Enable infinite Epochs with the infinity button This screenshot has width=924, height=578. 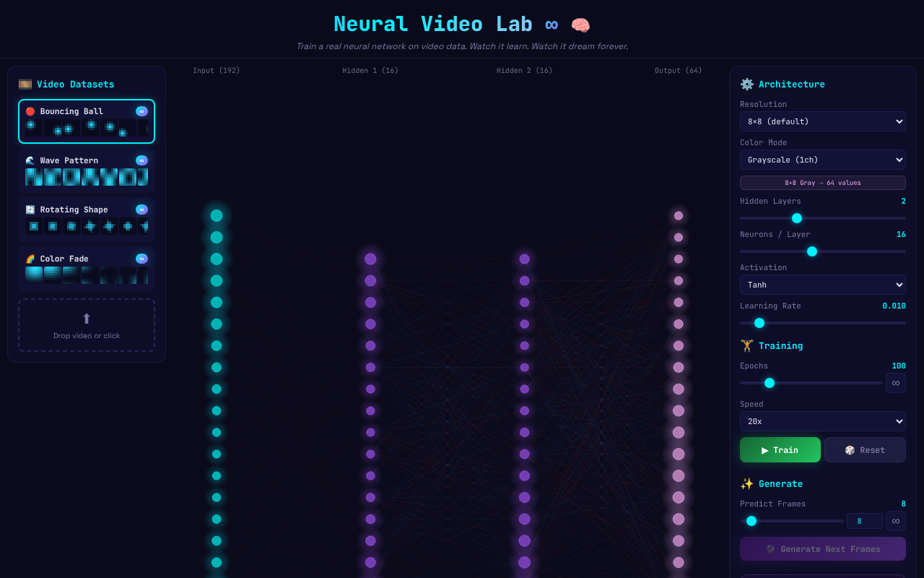point(895,383)
